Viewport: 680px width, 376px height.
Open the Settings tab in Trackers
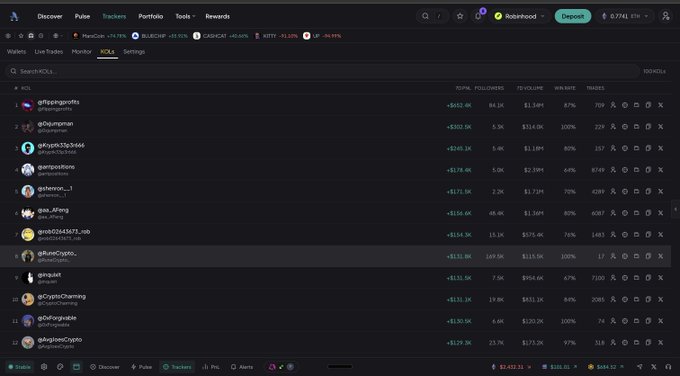[x=134, y=52]
